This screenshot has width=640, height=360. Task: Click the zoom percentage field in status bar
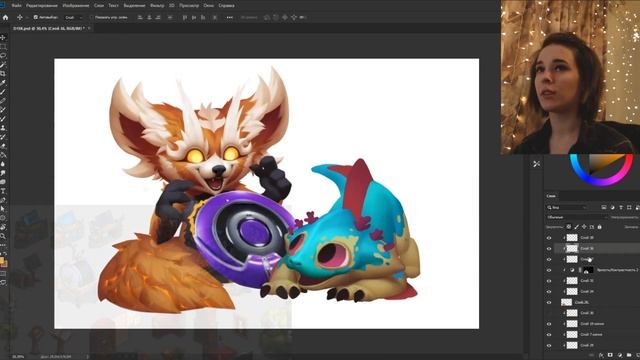pos(18,357)
